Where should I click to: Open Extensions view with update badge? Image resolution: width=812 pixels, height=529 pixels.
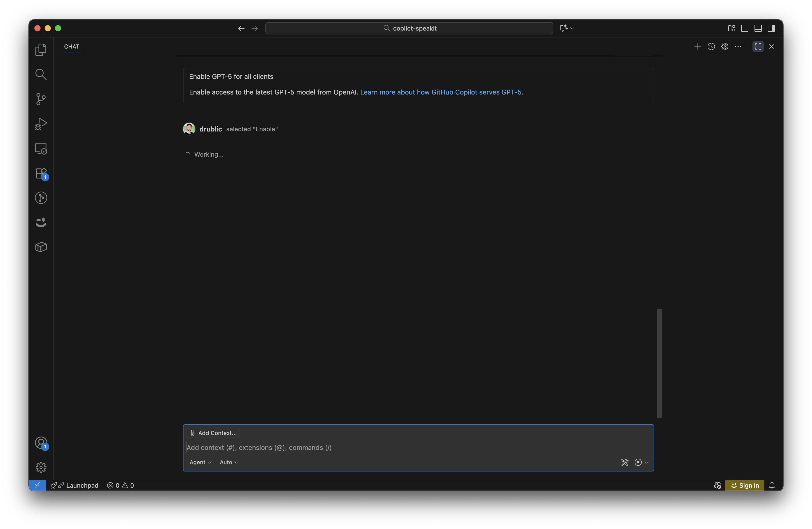tap(41, 173)
